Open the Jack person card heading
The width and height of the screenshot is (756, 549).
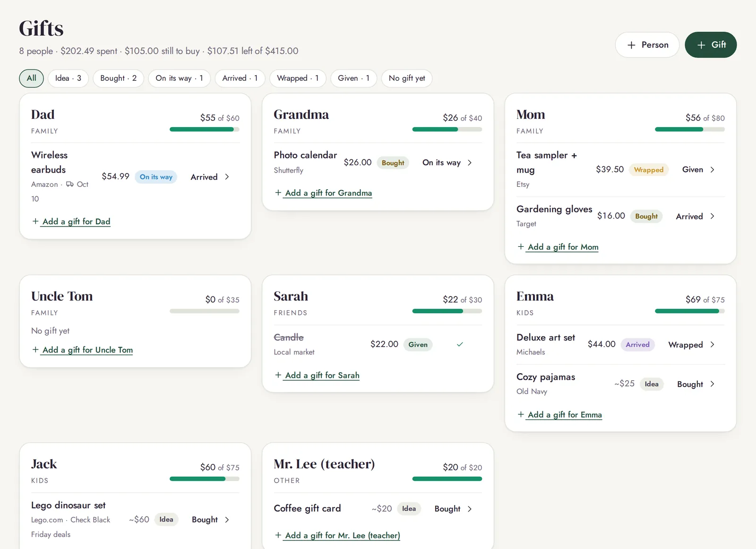pyautogui.click(x=44, y=464)
